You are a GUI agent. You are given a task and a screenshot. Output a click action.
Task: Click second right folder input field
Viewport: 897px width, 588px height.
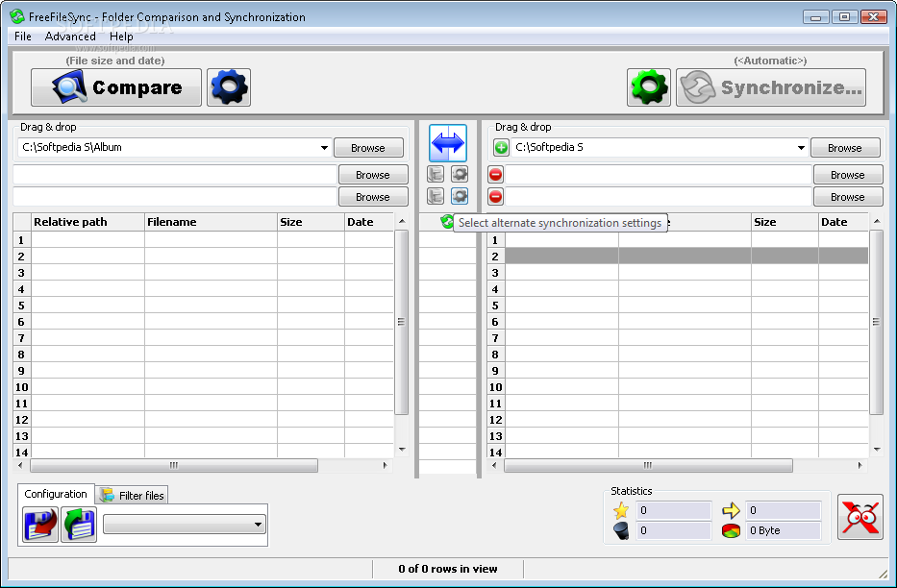[658, 174]
